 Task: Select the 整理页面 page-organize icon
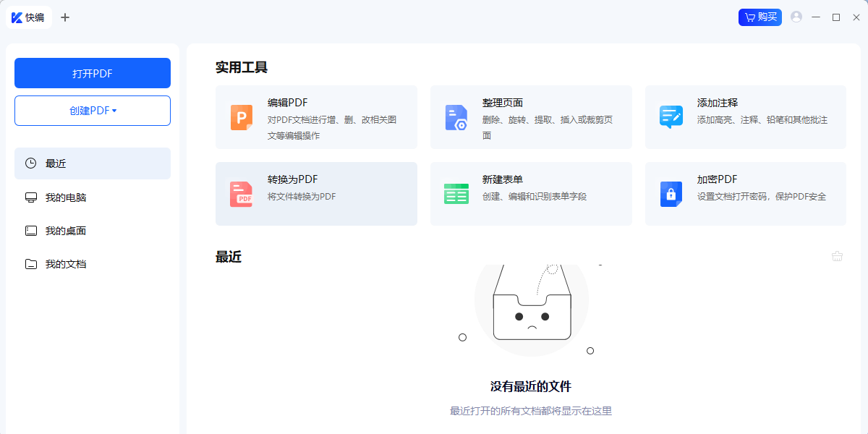pos(456,116)
